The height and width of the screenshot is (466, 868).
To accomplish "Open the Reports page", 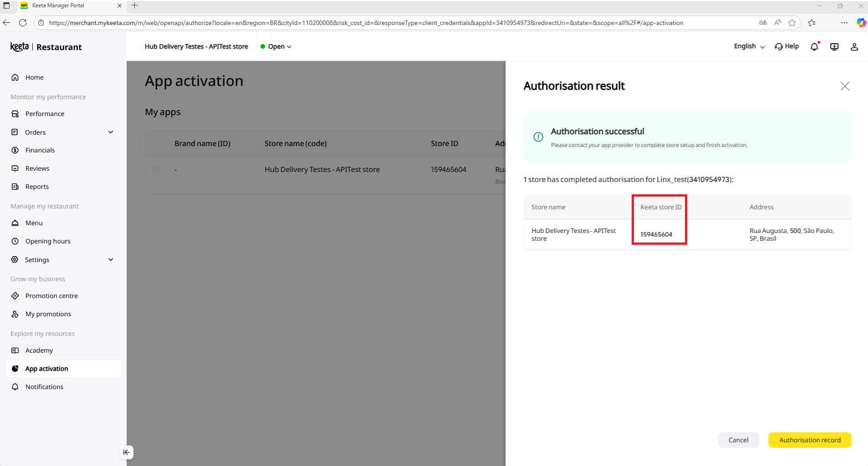I will tap(63, 187).
